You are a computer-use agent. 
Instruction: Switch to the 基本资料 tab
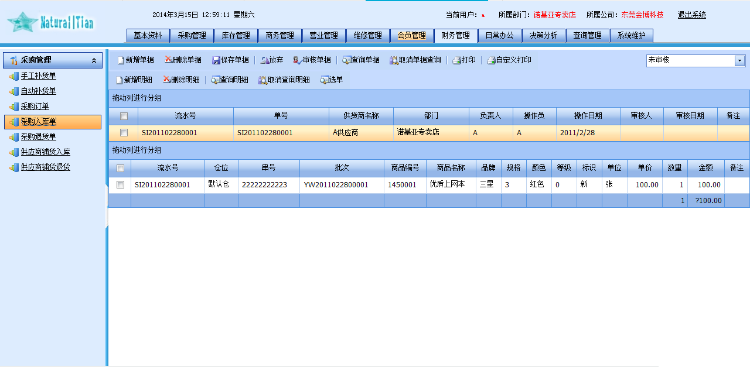(148, 35)
